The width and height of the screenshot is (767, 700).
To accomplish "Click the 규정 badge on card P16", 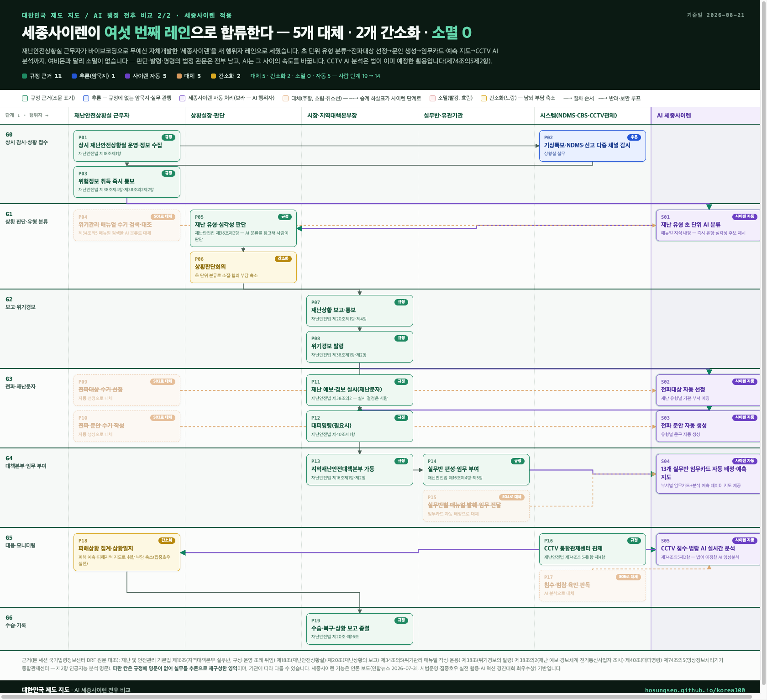I will click(634, 541).
